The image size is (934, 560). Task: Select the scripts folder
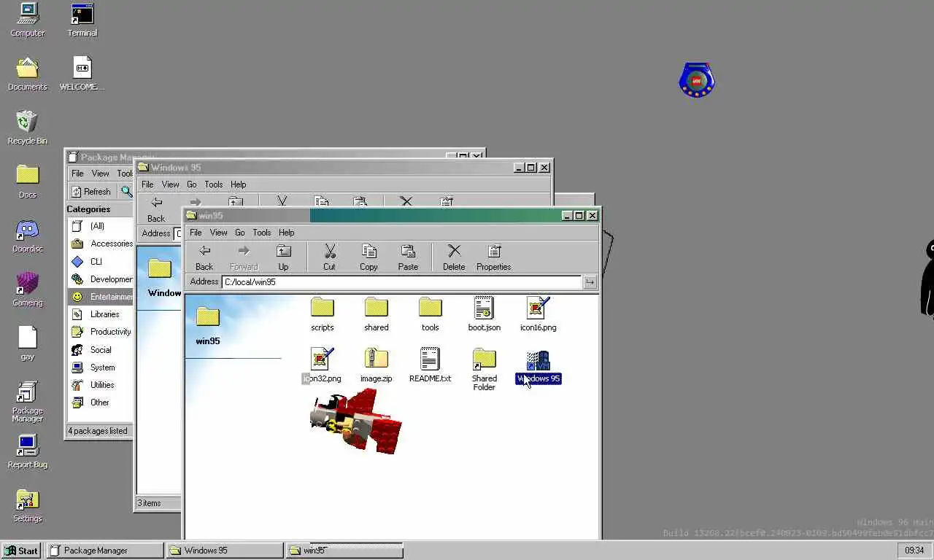click(322, 315)
